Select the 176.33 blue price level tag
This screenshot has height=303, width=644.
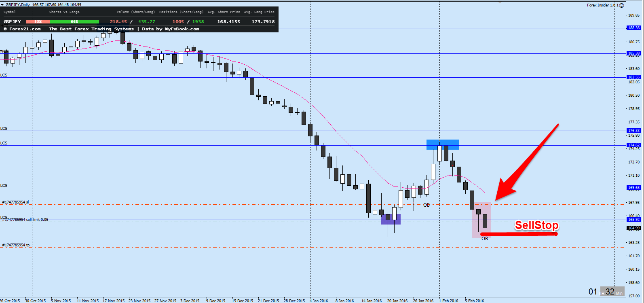[633, 131]
